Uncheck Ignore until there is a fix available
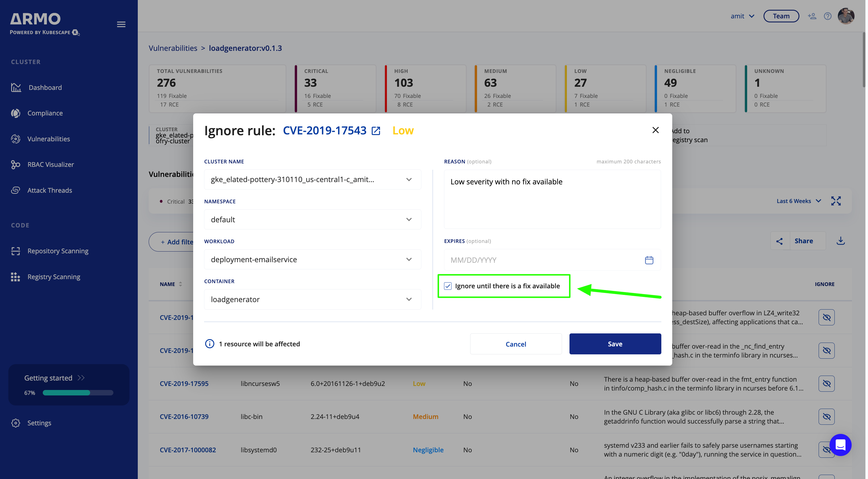The image size is (868, 479). [447, 286]
